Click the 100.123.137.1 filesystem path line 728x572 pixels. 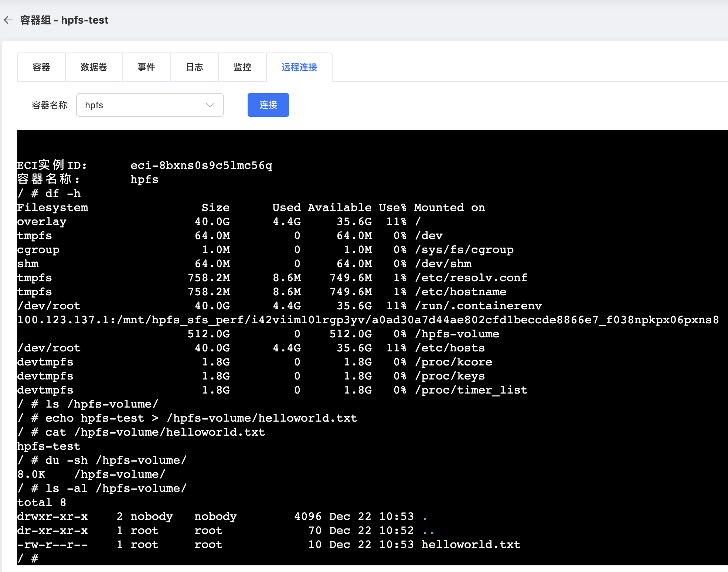tap(368, 320)
